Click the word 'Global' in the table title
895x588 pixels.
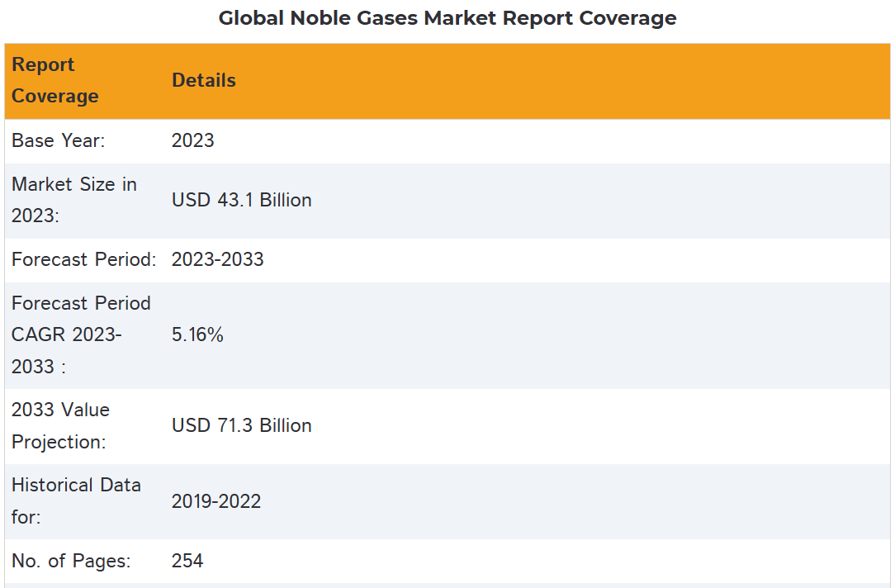251,18
